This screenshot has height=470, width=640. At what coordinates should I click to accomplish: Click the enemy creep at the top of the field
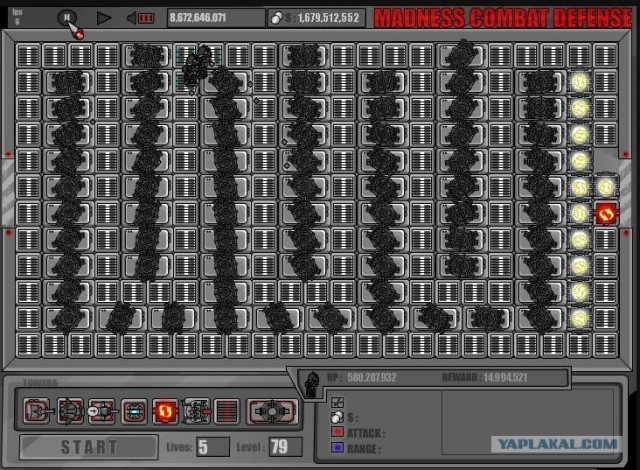198,67
